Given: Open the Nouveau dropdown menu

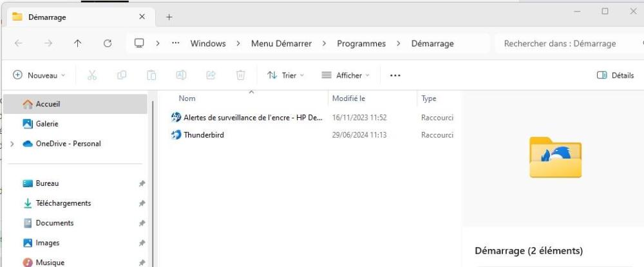Looking at the screenshot, I should tap(39, 75).
